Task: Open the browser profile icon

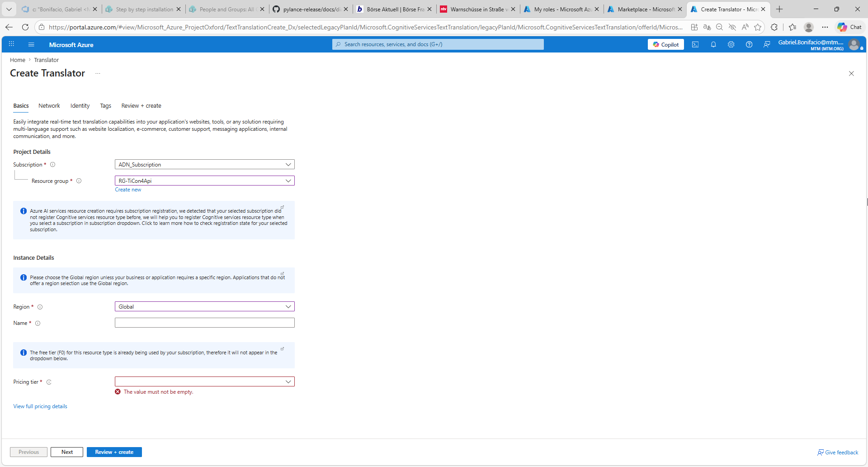Action: [809, 27]
